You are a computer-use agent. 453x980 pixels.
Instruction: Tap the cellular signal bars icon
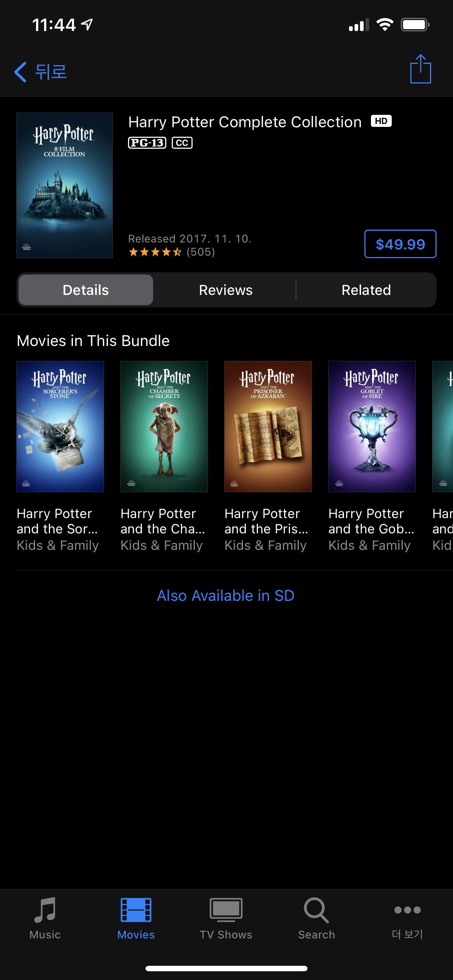(359, 25)
